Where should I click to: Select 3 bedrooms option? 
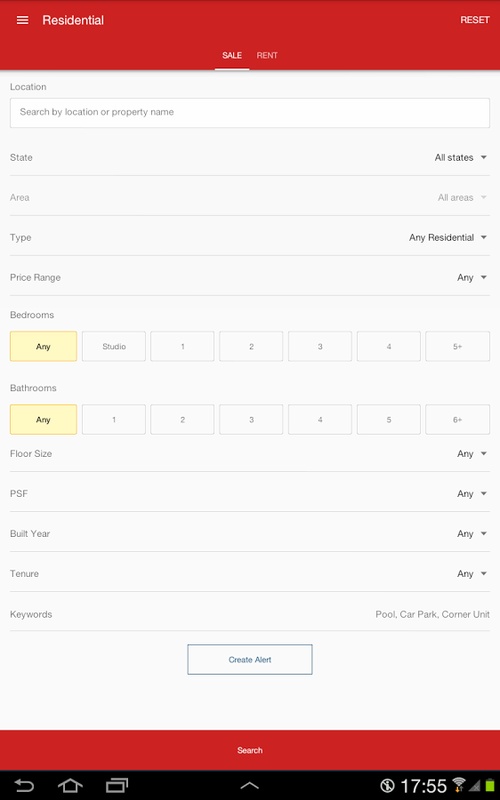pyautogui.click(x=320, y=346)
